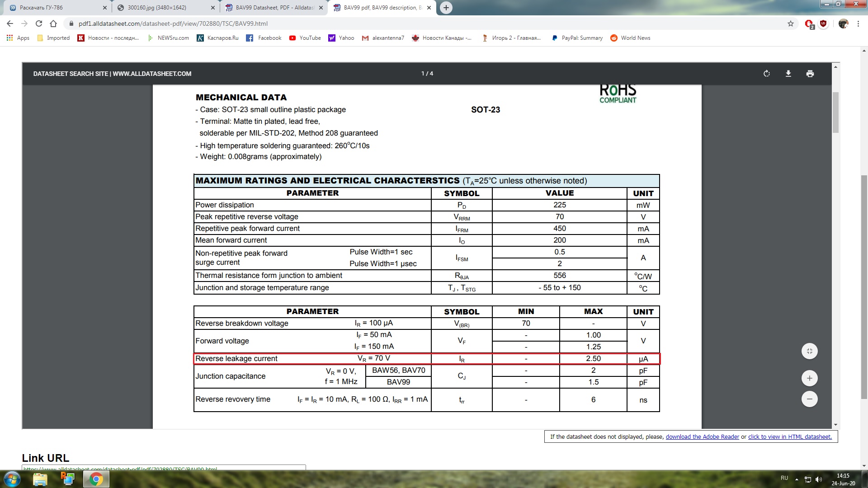Open the Apps bookmark shortcut
Screen dimensions: 868x488
click(18, 38)
